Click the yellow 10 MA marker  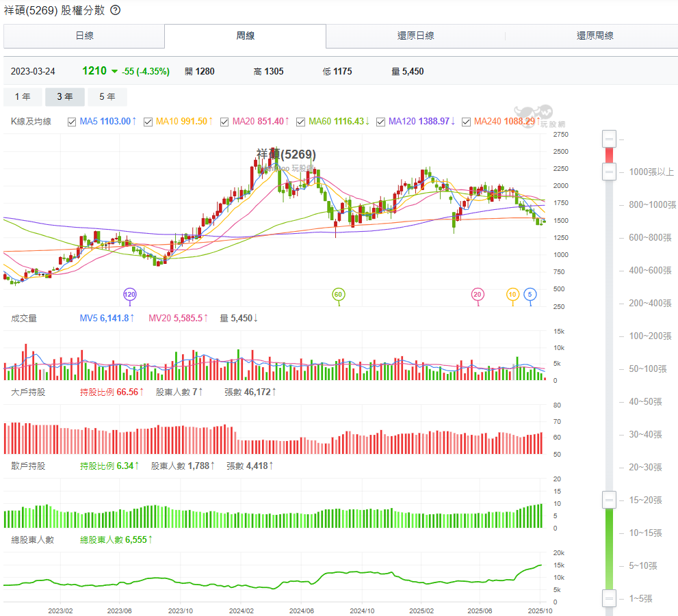(x=512, y=295)
